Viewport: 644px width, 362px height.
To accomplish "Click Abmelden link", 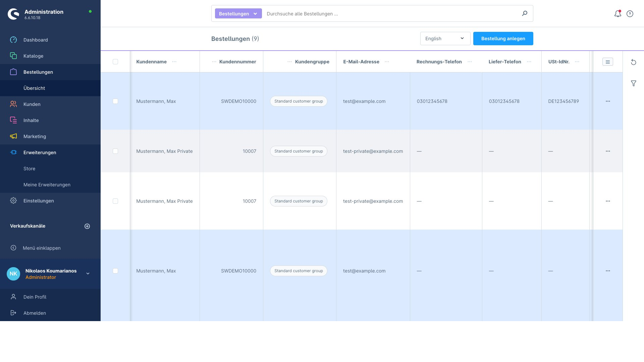I will [x=35, y=313].
